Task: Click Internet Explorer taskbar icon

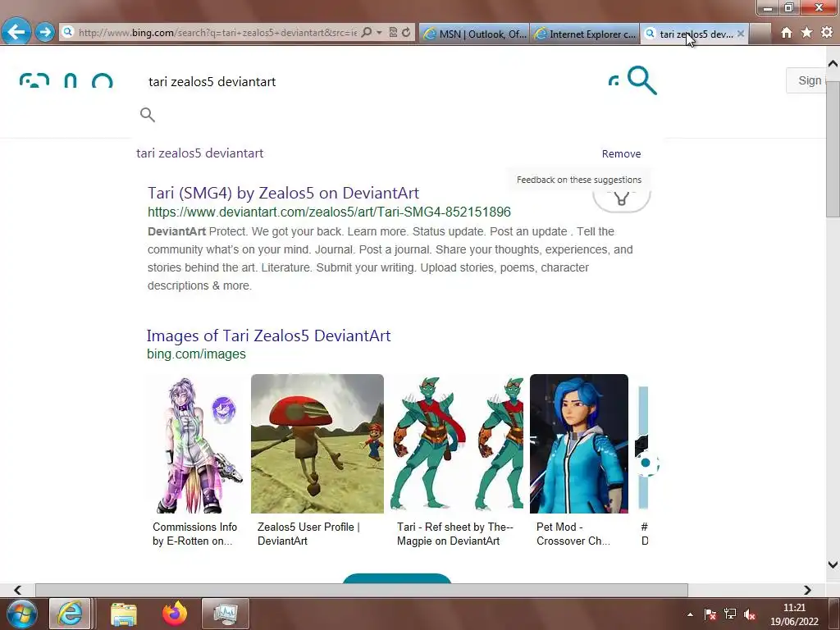Action: (x=70, y=614)
